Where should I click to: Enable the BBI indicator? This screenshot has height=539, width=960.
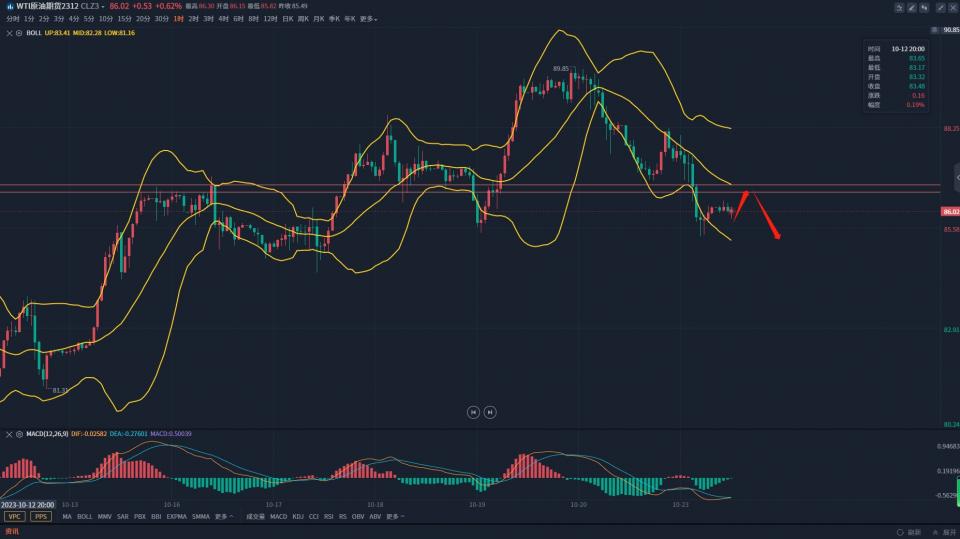click(156, 517)
